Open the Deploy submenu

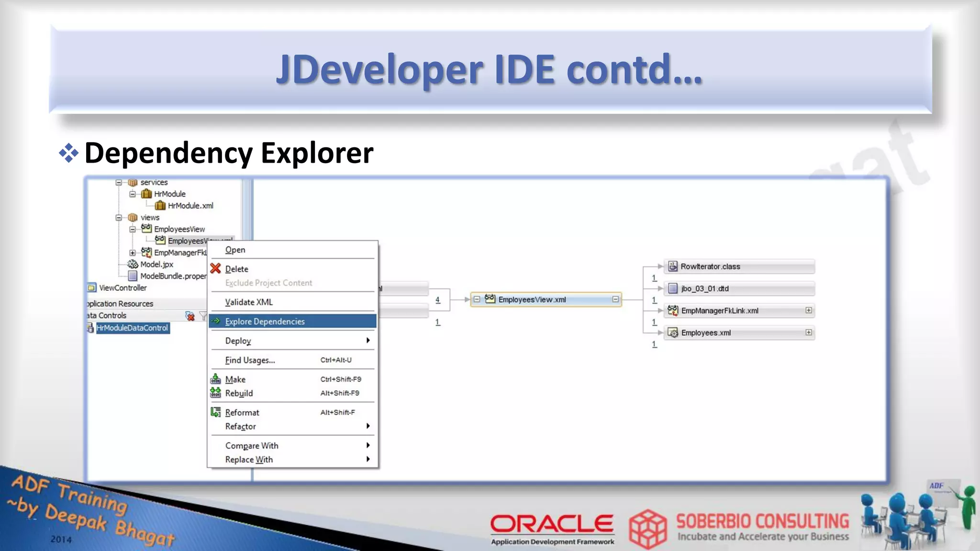click(x=238, y=341)
